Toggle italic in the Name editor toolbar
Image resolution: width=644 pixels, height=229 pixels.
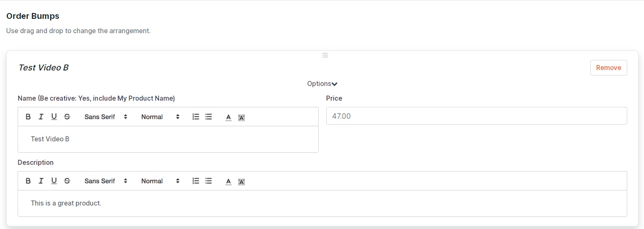(x=41, y=117)
